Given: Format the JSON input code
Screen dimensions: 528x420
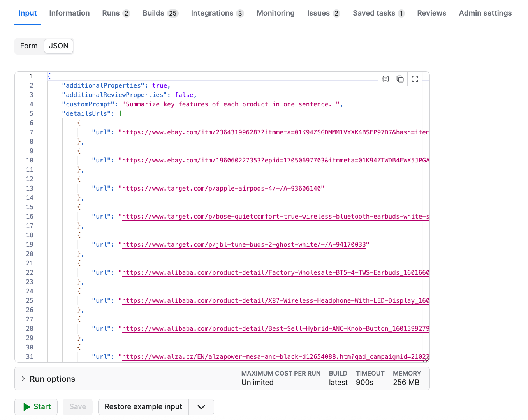Looking at the screenshot, I should coord(385,79).
